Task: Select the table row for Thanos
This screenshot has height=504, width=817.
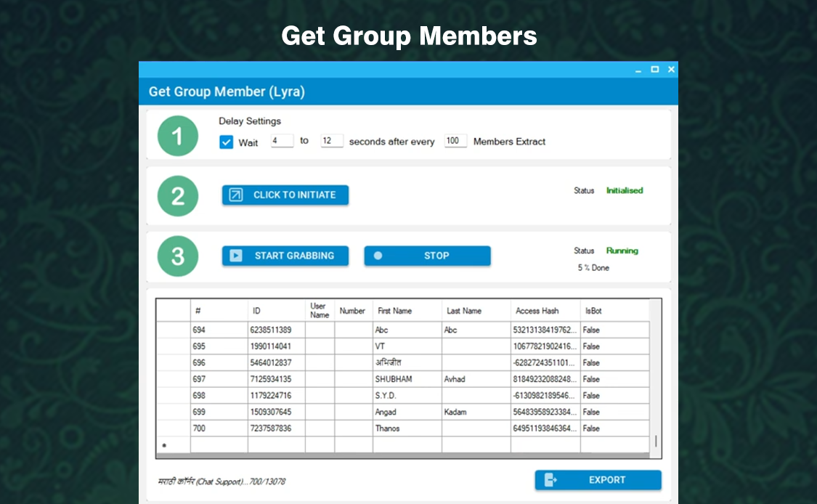Action: point(407,428)
